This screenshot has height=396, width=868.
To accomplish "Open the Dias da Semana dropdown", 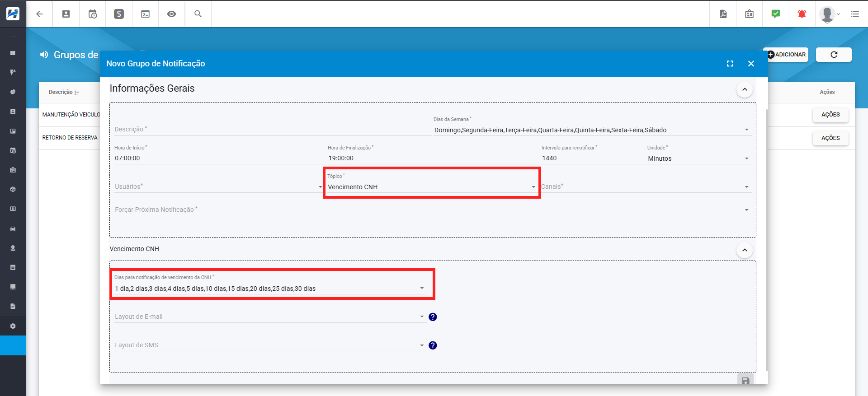I will tap(592, 130).
